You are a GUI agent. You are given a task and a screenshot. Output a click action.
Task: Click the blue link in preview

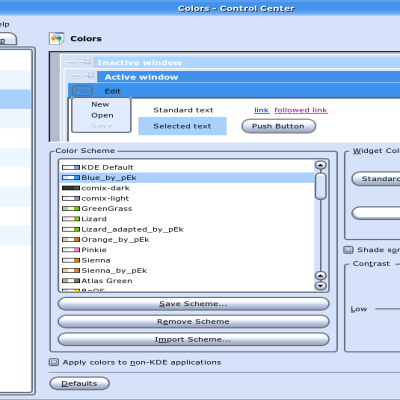[262, 110]
